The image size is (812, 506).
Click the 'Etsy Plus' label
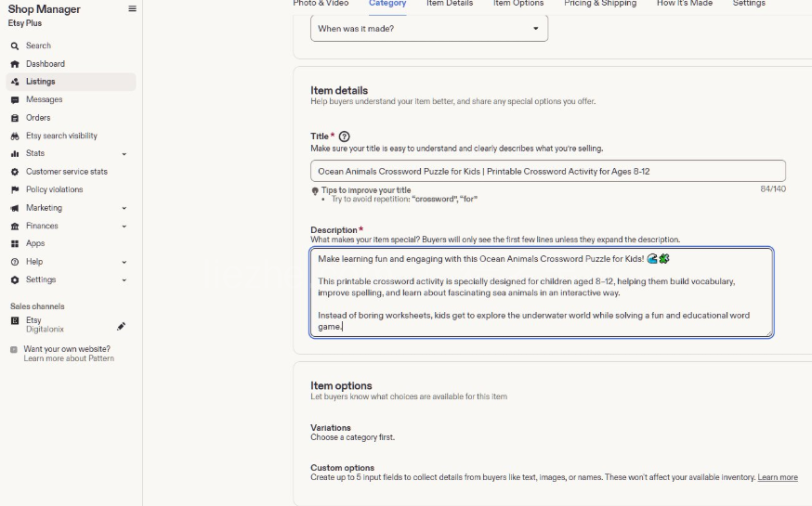(25, 23)
